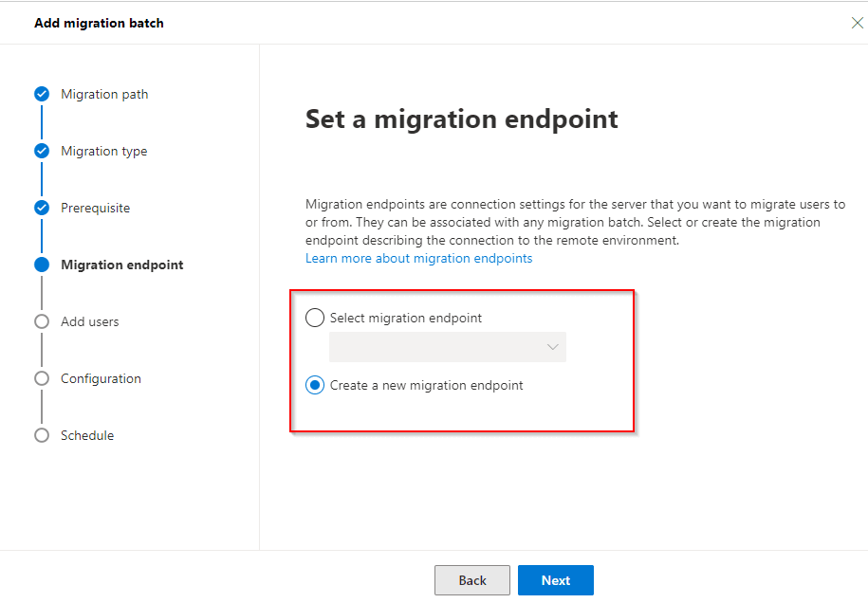Choose the Select migration endpoint radio option

point(315,318)
